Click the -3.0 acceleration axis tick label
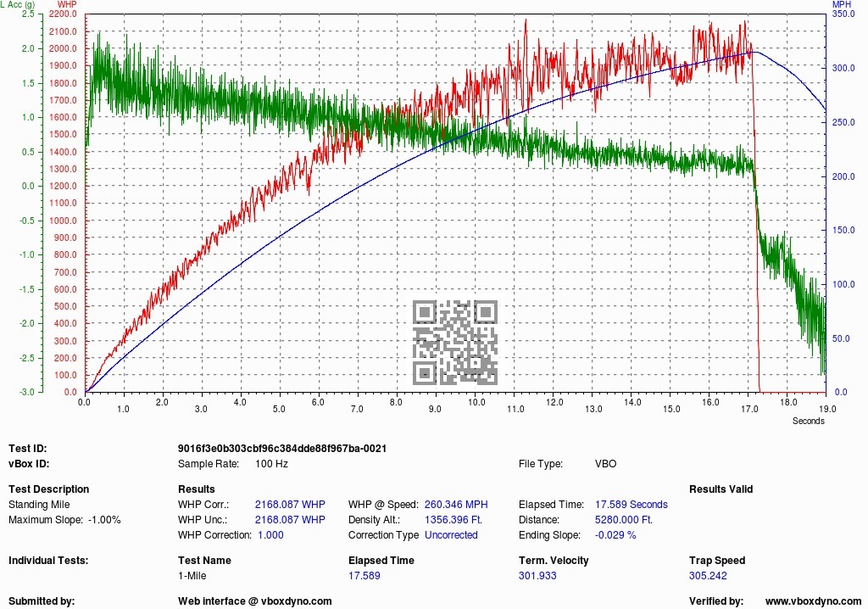The image size is (868, 609). coord(28,393)
